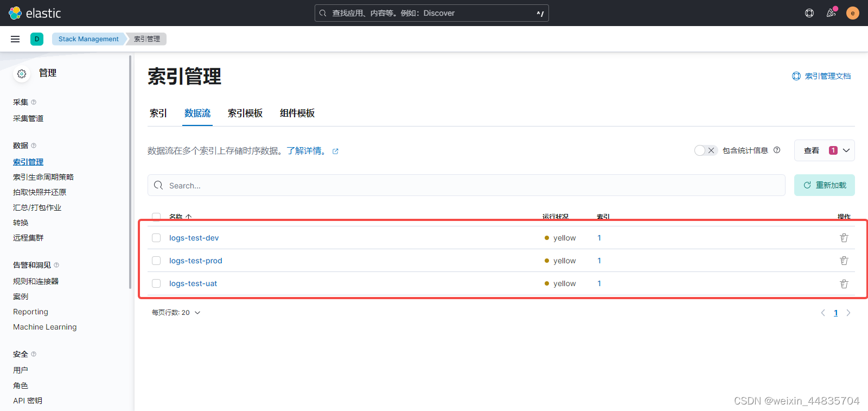Viewport: 868px width, 411px height.
Task: Open the logs-test-uat data stream
Action: pyautogui.click(x=193, y=283)
